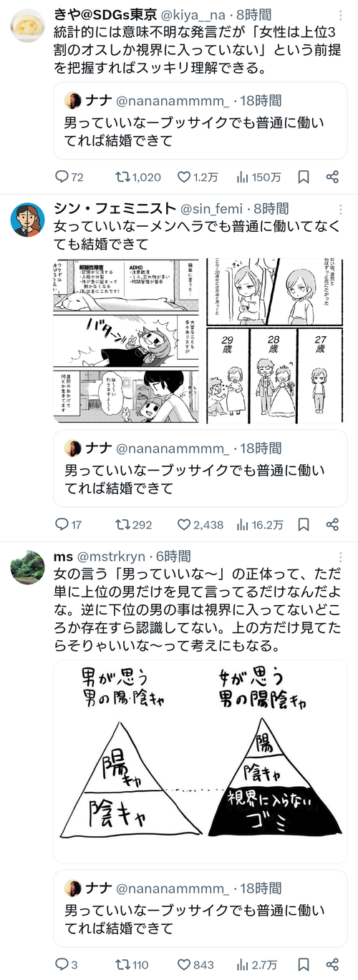Open シン・フェミニスト profile avatar
358x980 pixels.
click(28, 220)
